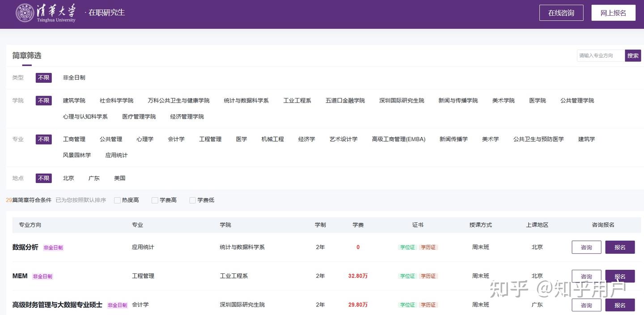Screen dimensions: 644x315
Task: Filter major by 新闻传播学
Action: (453, 139)
